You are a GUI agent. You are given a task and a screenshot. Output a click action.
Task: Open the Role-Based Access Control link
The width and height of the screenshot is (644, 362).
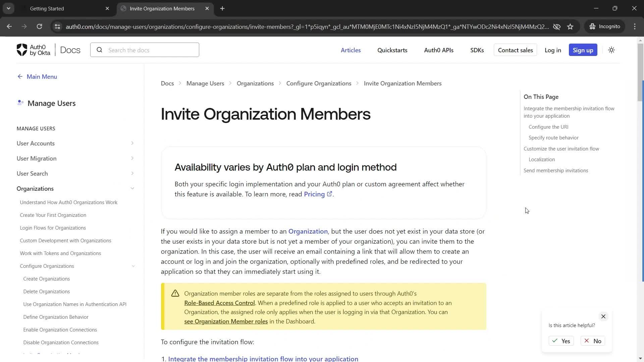pyautogui.click(x=219, y=303)
